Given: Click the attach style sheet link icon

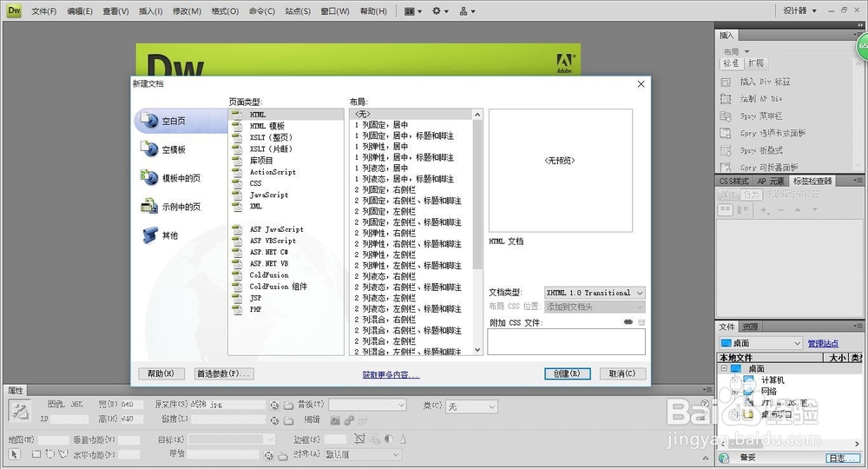Looking at the screenshot, I should [628, 321].
